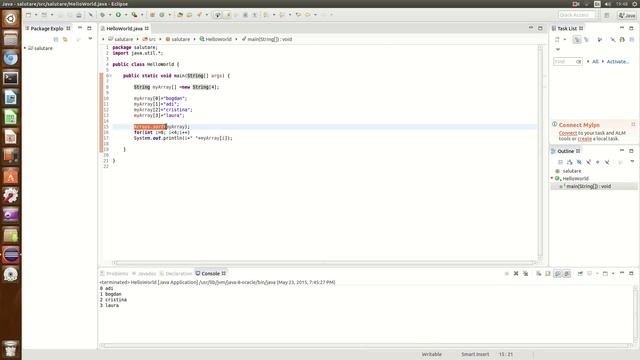
Task: Click Remove Launch X icon in Console
Action: [516, 273]
